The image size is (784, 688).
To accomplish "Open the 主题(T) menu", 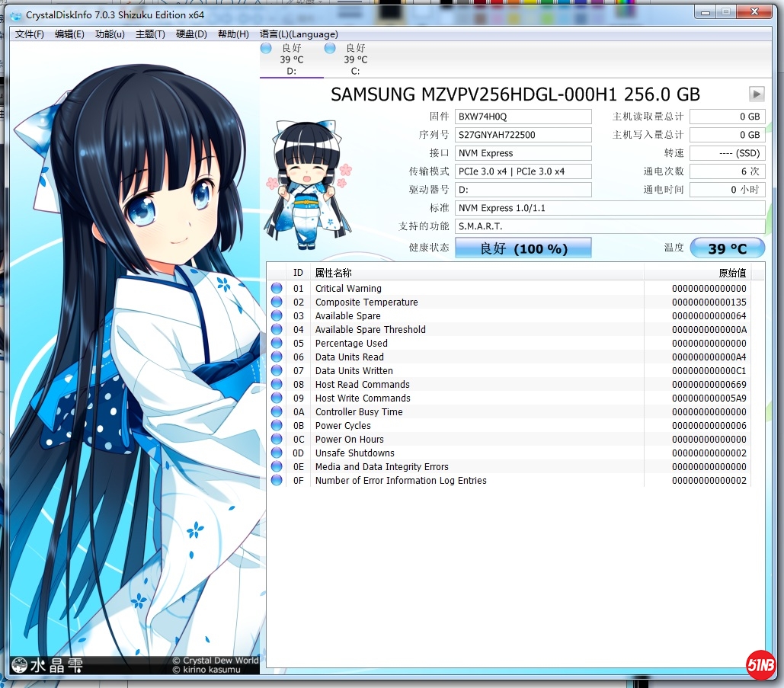I will (x=150, y=34).
